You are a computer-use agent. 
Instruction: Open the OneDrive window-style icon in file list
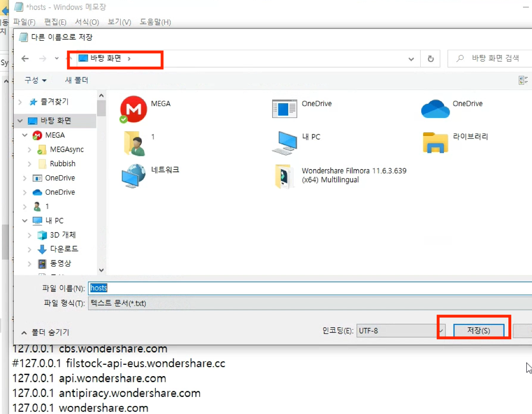click(x=284, y=108)
